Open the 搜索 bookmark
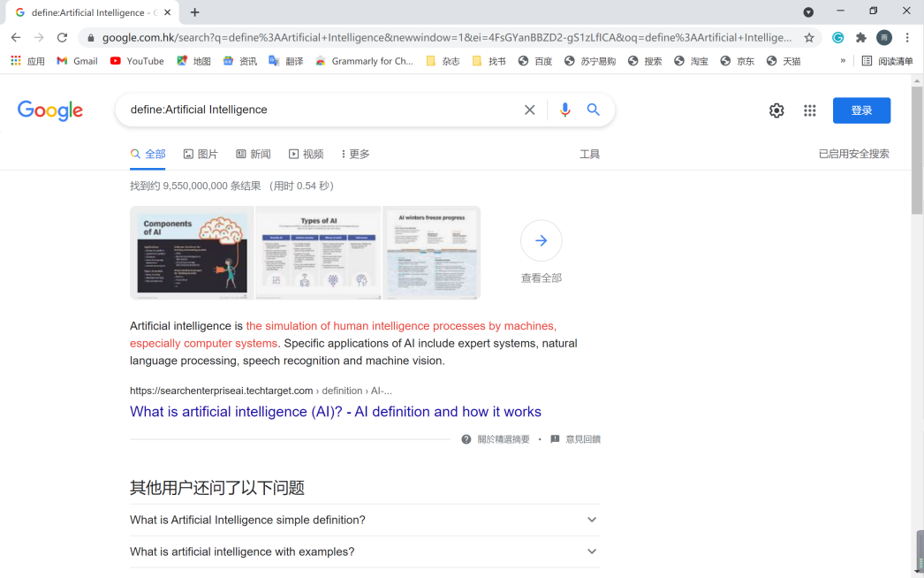924x578 pixels. pos(645,61)
